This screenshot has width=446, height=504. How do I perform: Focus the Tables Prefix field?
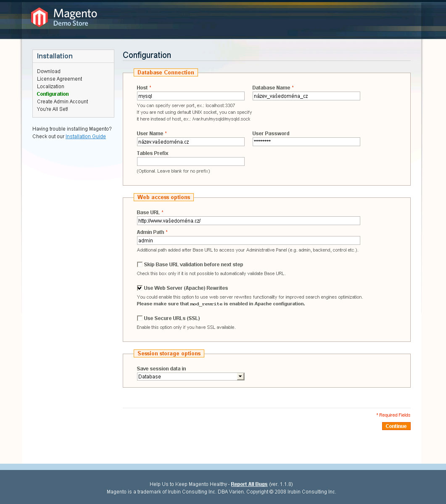(x=191, y=161)
